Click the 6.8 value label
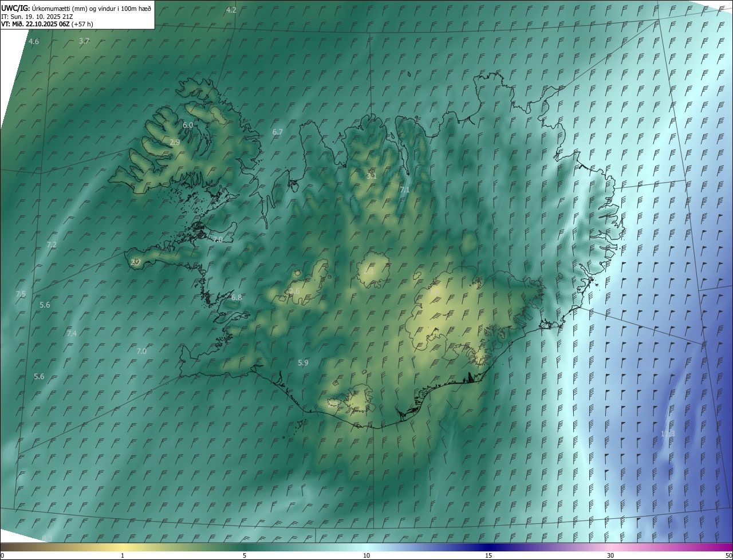The height and width of the screenshot is (560, 733). point(237,297)
